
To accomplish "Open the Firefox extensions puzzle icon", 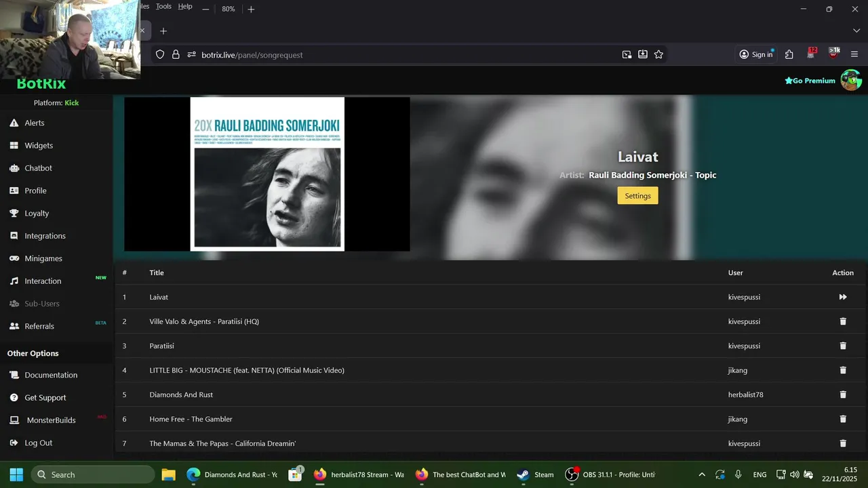I will pyautogui.click(x=789, y=55).
